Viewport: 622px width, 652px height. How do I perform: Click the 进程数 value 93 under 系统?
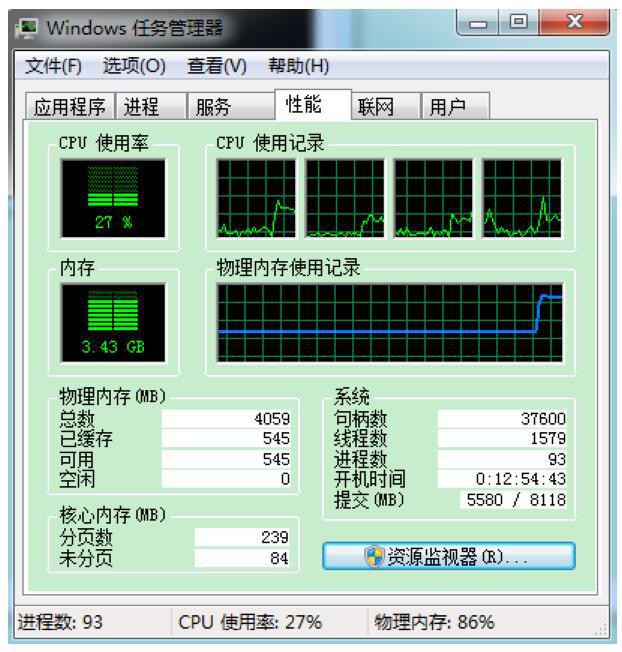pos(502,459)
